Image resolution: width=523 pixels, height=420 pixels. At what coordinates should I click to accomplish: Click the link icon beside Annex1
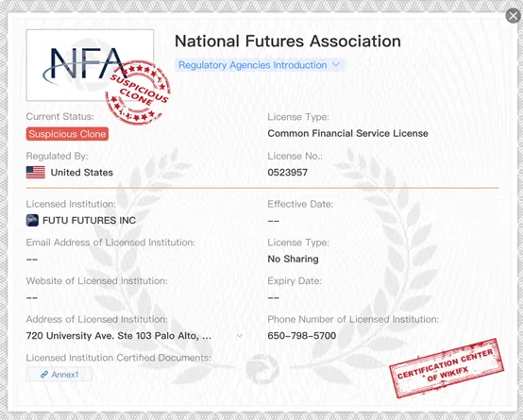[44, 375]
